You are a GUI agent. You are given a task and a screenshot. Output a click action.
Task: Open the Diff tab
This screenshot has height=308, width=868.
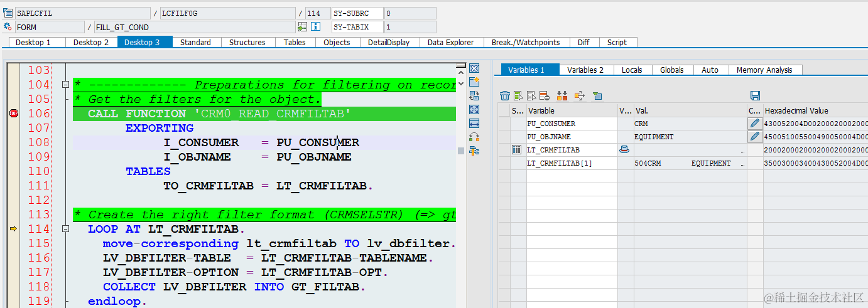click(x=583, y=42)
